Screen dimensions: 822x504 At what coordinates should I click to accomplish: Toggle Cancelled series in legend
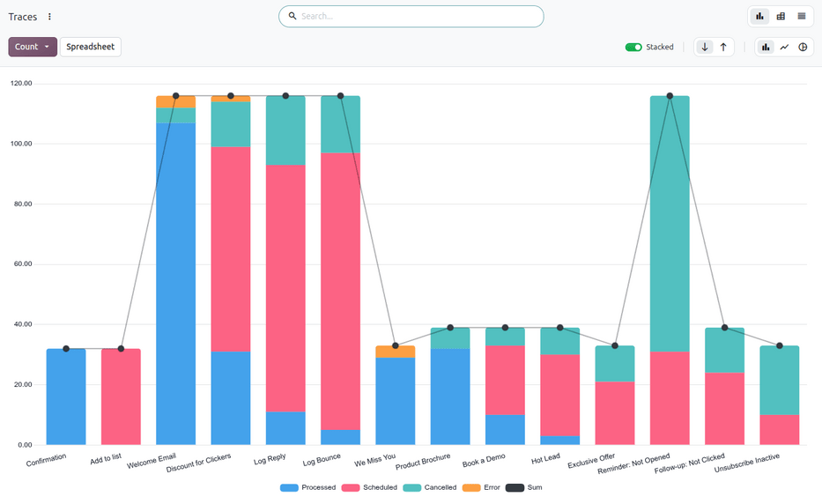(x=430, y=488)
